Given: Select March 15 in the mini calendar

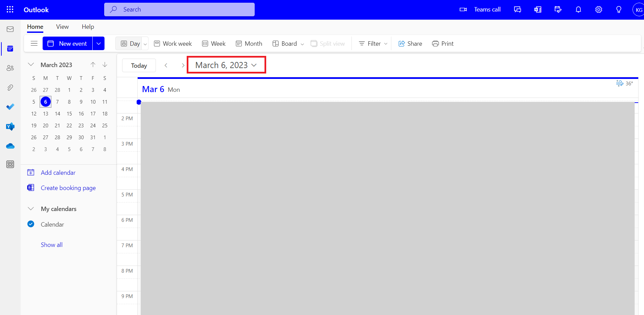Looking at the screenshot, I should click(69, 113).
